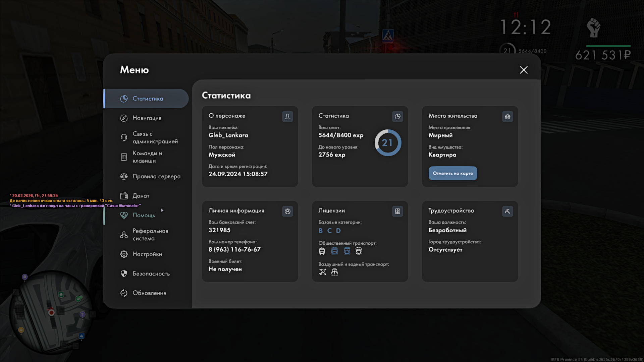Click the pie chart icon in Статистика card
Screen dimensions: 644x362
pyautogui.click(x=397, y=116)
